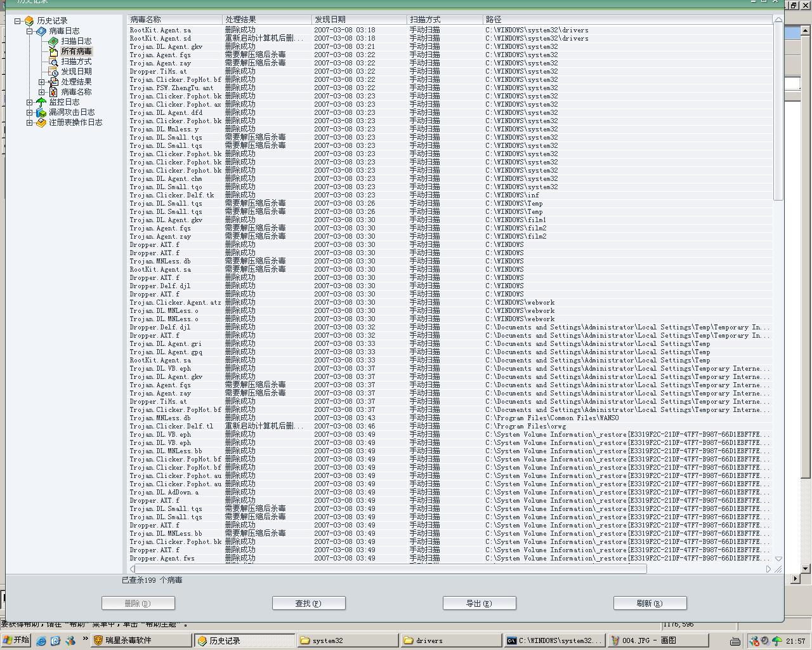The image size is (812, 650).
Task: Select 扫描日志 in the tree
Action: pos(76,41)
